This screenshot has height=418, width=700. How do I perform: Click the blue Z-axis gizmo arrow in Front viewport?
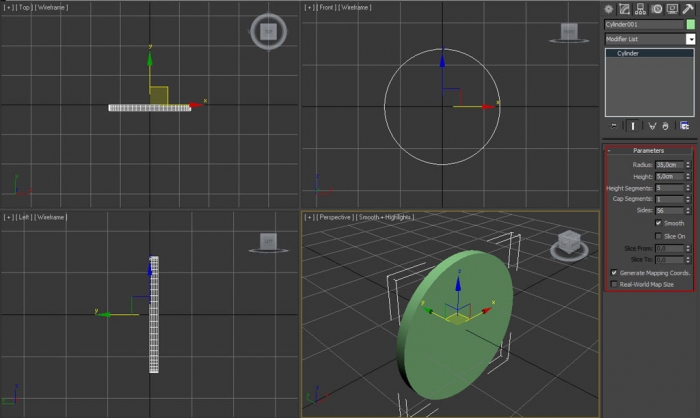pyautogui.click(x=442, y=60)
